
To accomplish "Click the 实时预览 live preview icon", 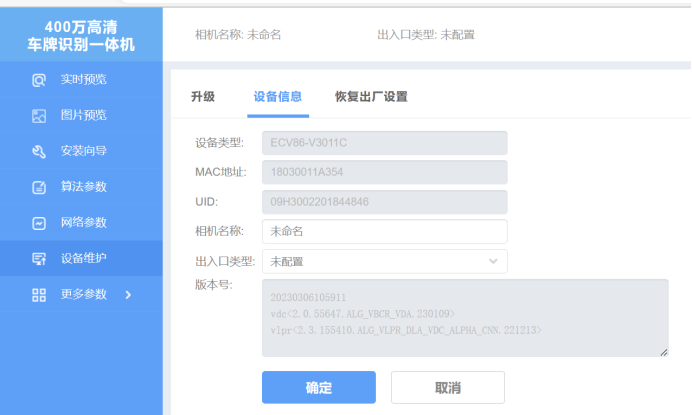I will click(39, 80).
